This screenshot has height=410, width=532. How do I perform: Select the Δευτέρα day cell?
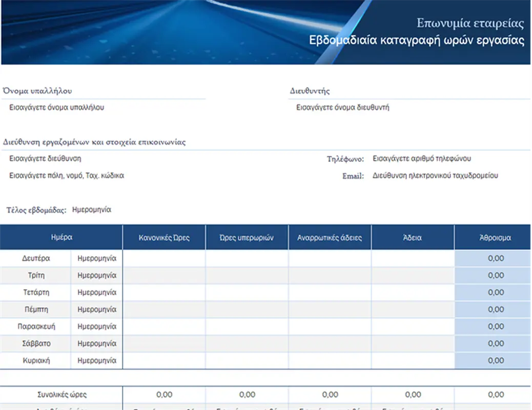point(36,258)
